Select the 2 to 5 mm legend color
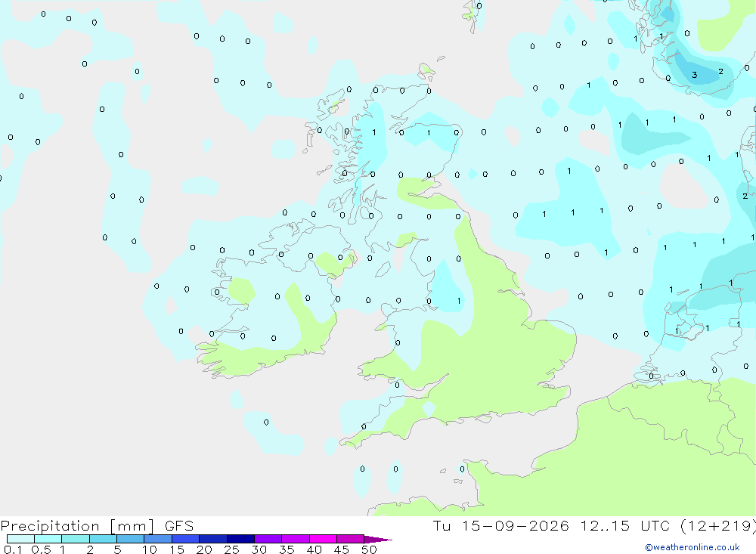756x554 pixels. point(103,539)
